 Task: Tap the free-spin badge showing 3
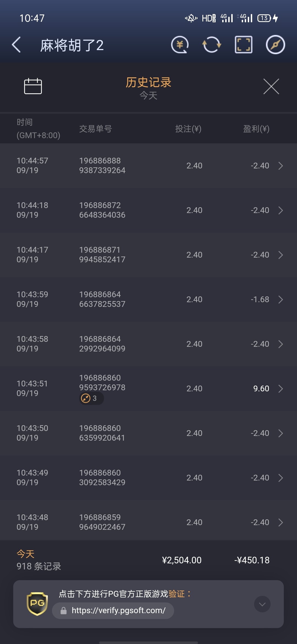pos(91,398)
